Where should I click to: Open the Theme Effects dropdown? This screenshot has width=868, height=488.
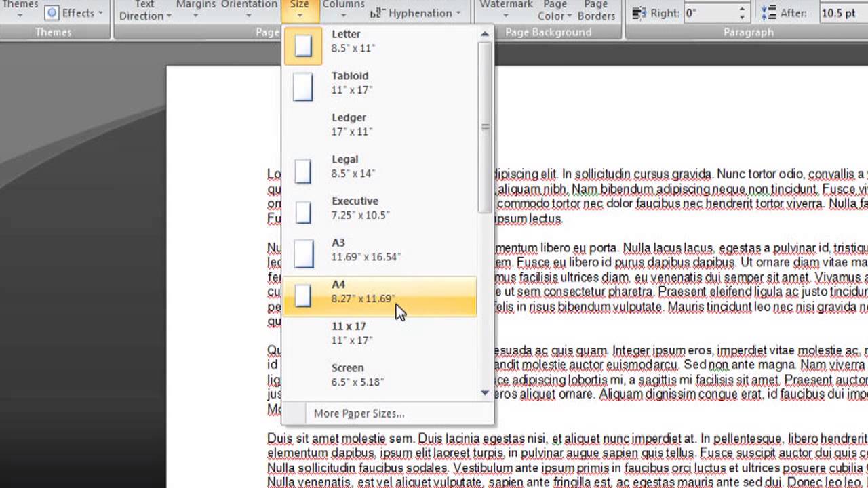(x=75, y=12)
